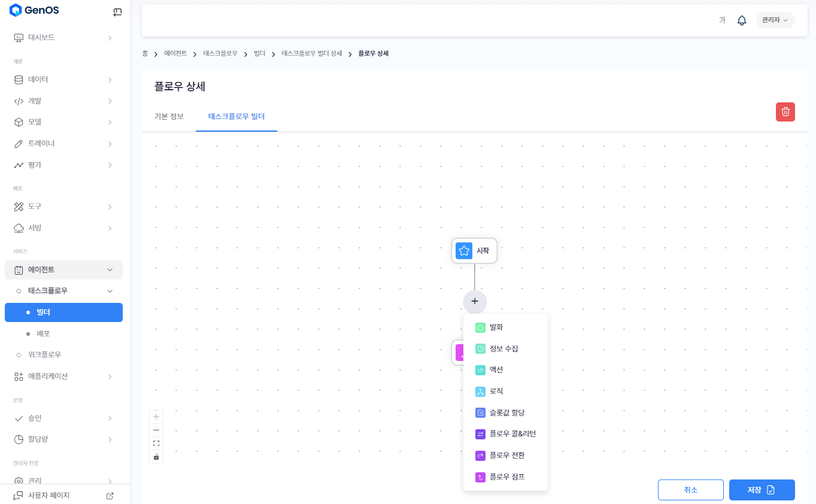Click the red trash delete icon

click(x=785, y=112)
